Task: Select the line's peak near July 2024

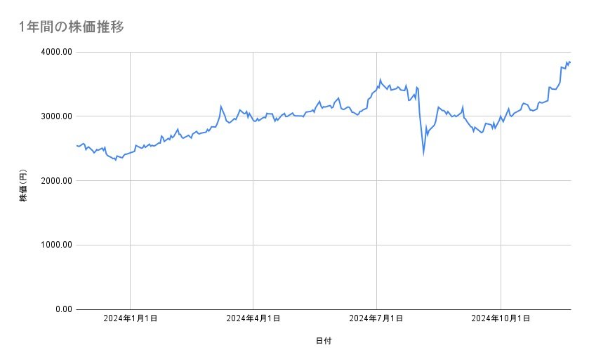Action: click(380, 79)
